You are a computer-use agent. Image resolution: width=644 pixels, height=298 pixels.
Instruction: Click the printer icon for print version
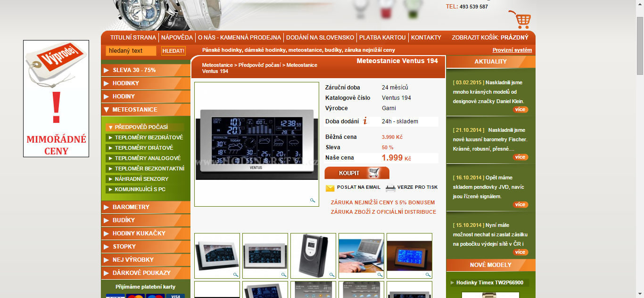[x=390, y=188]
